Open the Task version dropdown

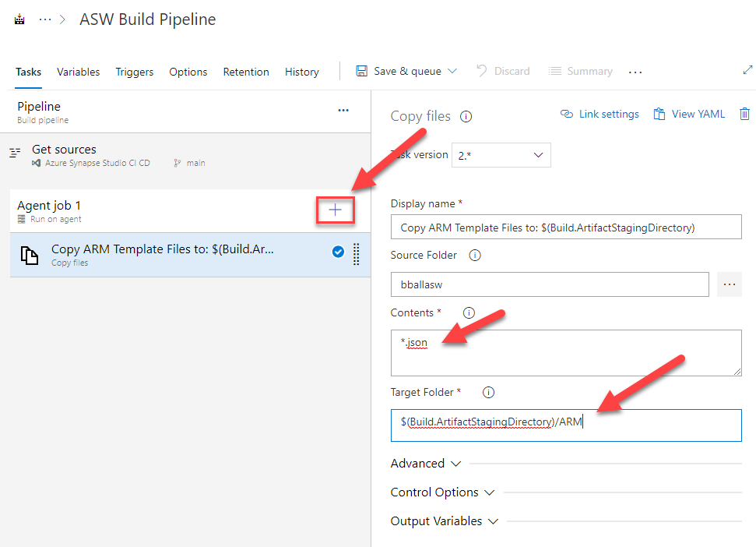502,155
